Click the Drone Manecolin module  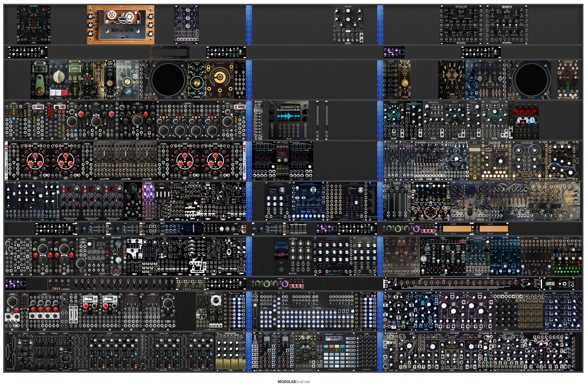point(555,201)
